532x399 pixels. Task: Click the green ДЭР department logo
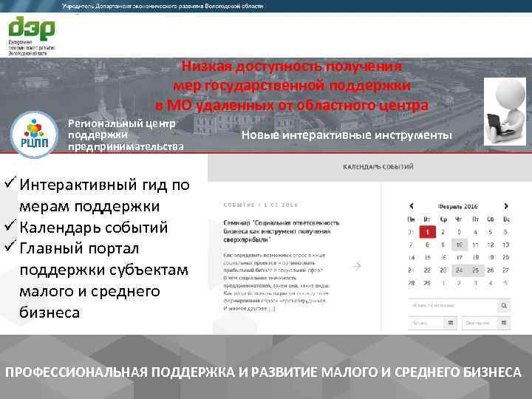32,35
